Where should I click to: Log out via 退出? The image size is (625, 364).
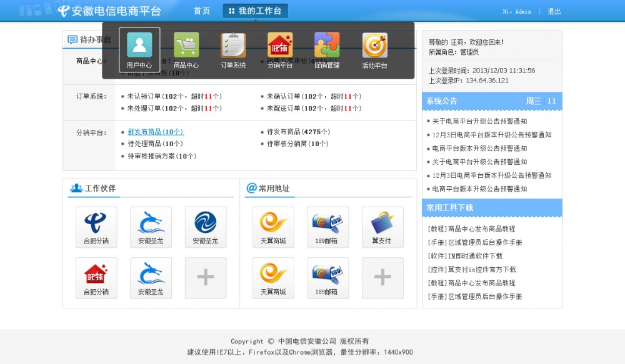tap(554, 11)
